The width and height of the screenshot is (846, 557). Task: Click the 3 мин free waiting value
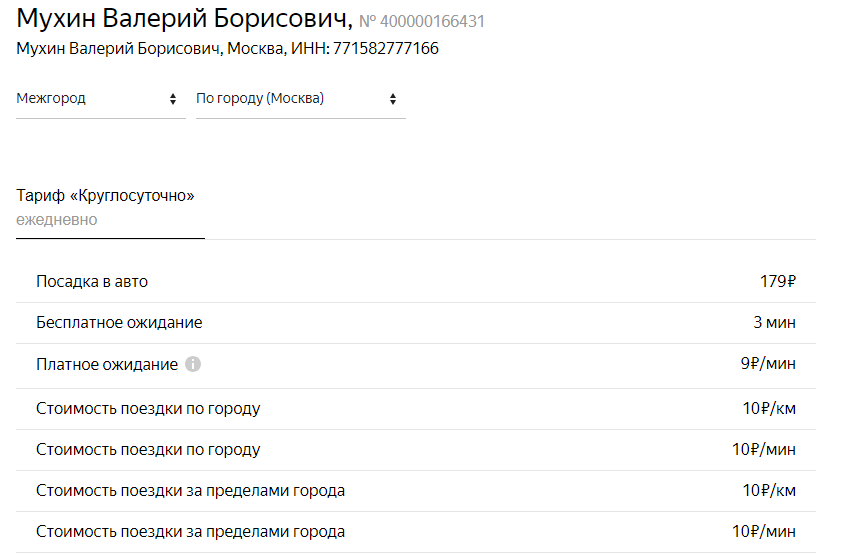(x=774, y=323)
